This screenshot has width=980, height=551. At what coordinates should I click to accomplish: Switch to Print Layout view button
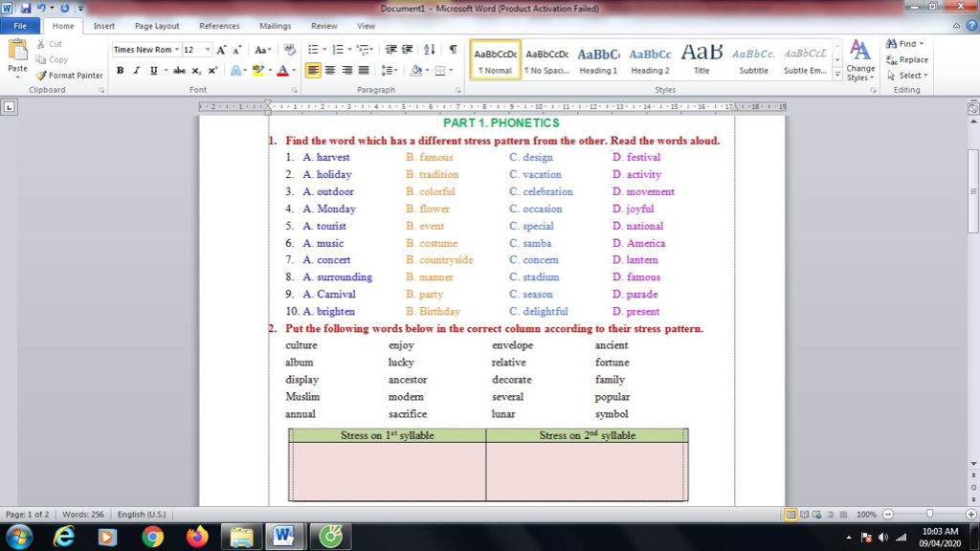coord(791,514)
